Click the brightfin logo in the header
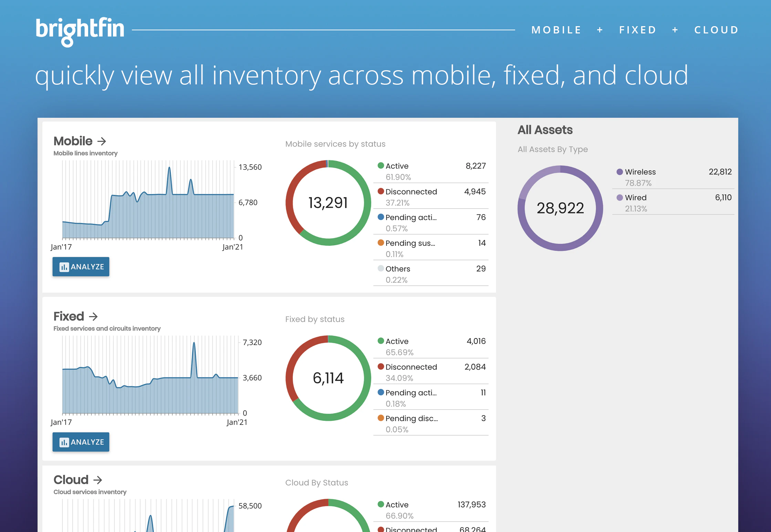 tap(80, 30)
